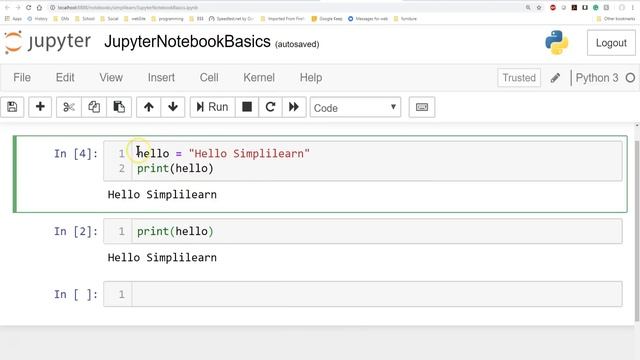Open the furniture bookmarks folder

tap(405, 19)
